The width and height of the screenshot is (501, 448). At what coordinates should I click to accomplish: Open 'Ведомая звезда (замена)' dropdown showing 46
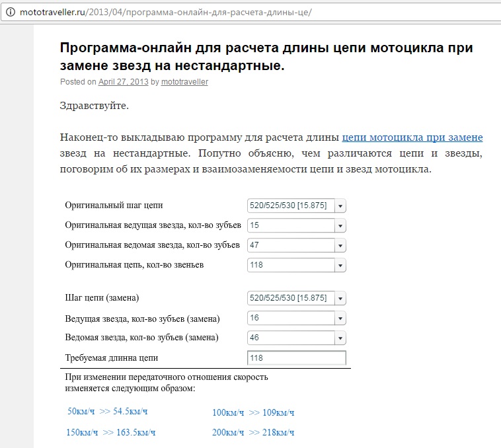coord(296,338)
